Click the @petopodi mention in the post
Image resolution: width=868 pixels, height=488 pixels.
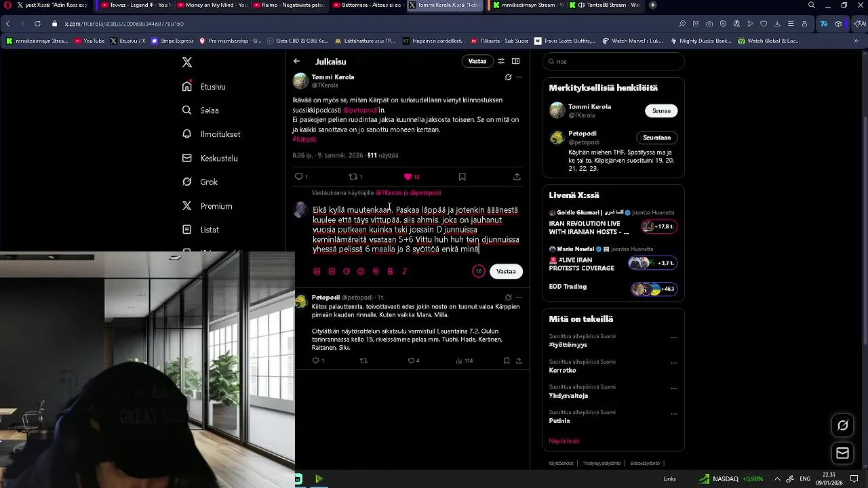coord(359,110)
